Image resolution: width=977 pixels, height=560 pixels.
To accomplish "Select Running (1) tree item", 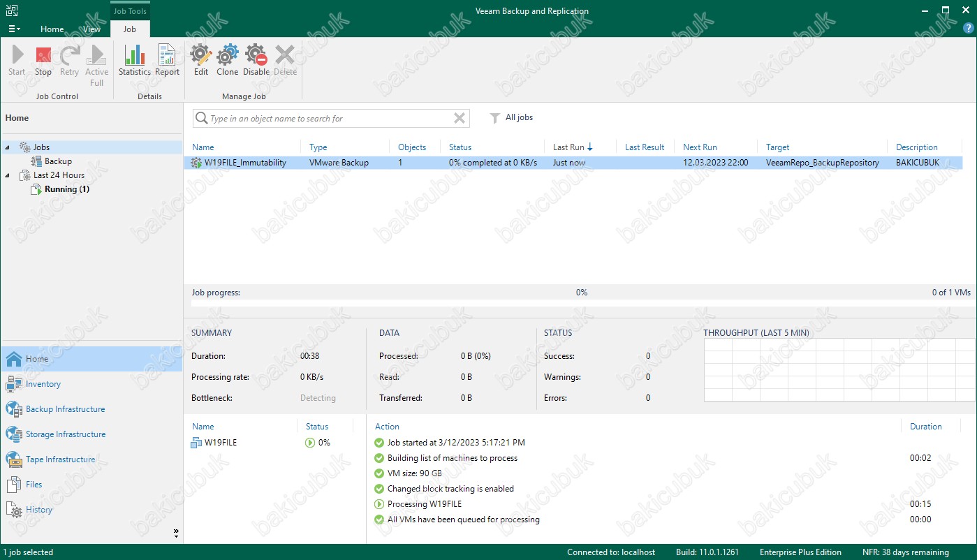I will [67, 189].
